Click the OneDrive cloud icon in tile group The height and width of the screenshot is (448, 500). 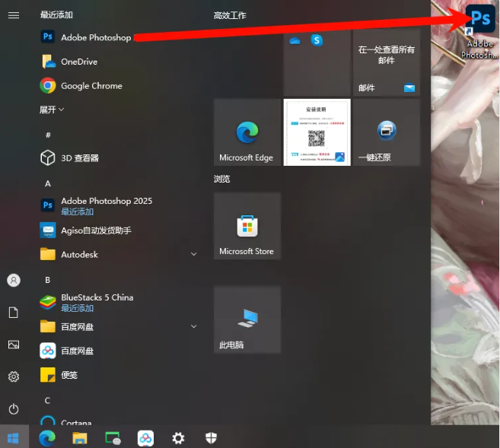click(x=295, y=41)
